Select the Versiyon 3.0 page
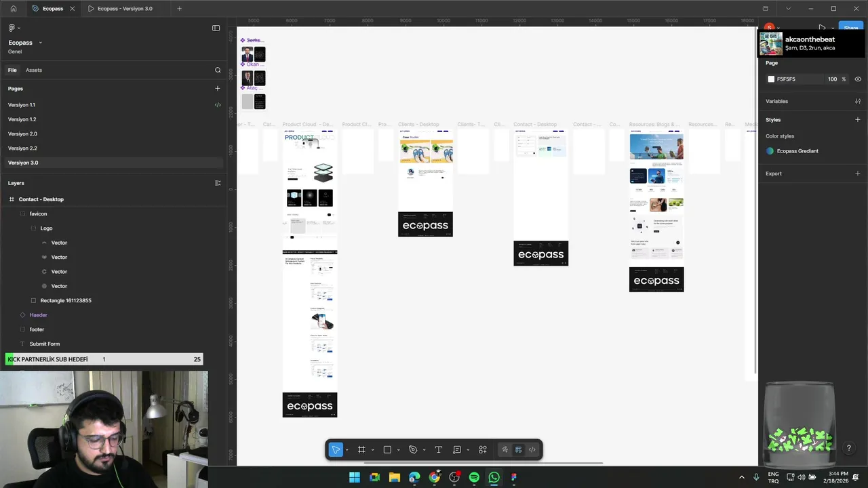The width and height of the screenshot is (868, 488). pos(114,163)
